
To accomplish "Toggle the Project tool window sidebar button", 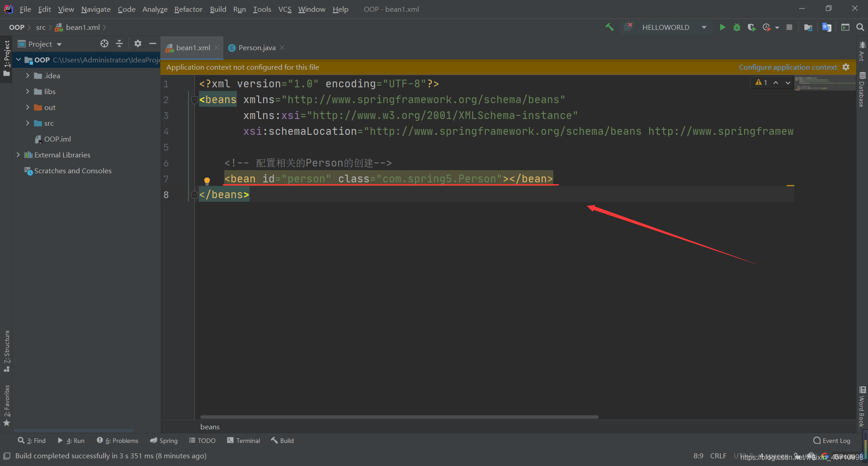I will coord(6,58).
